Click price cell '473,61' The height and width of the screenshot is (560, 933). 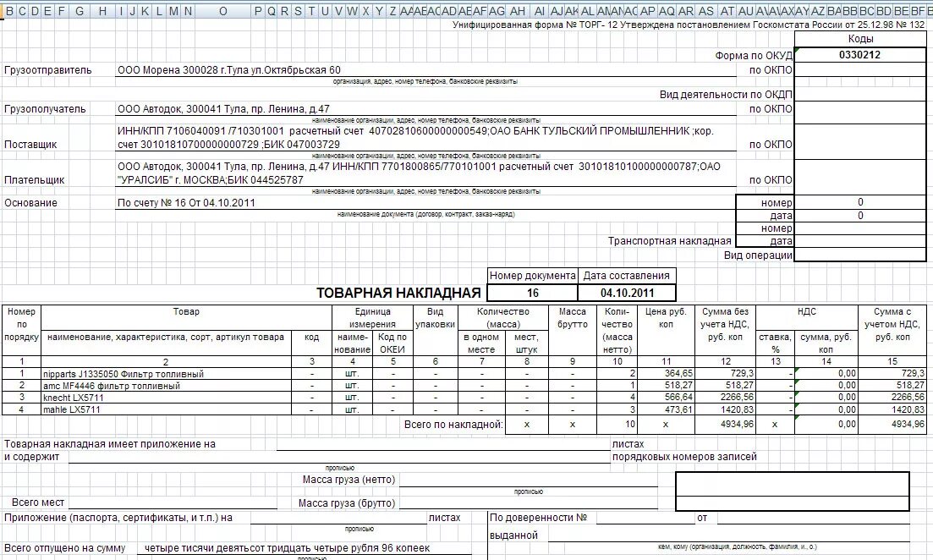[666, 409]
